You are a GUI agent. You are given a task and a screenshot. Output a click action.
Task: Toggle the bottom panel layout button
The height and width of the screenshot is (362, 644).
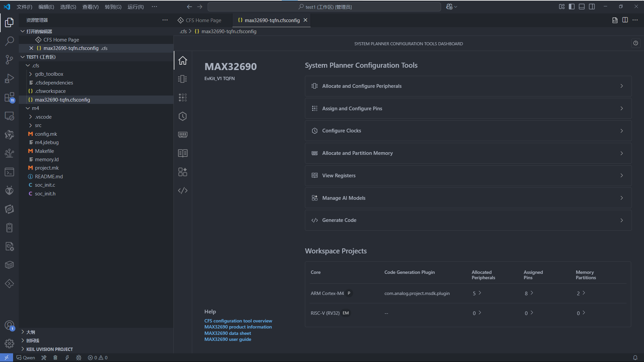coord(582,7)
